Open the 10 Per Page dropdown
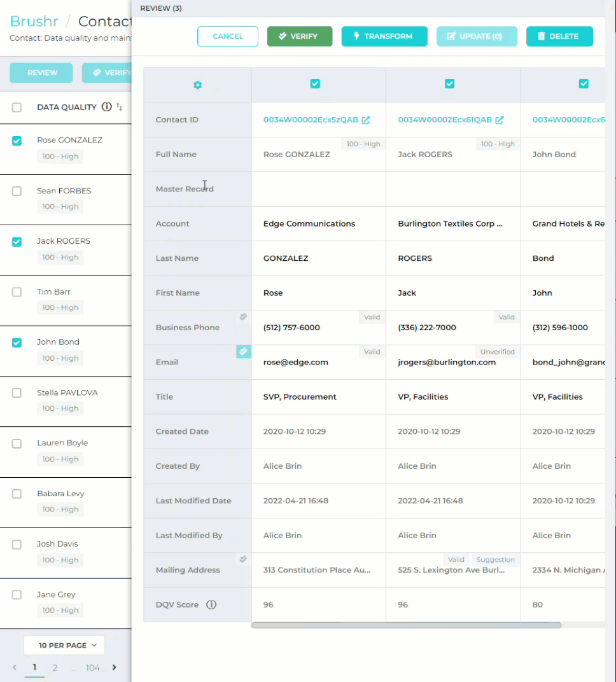 (64, 645)
